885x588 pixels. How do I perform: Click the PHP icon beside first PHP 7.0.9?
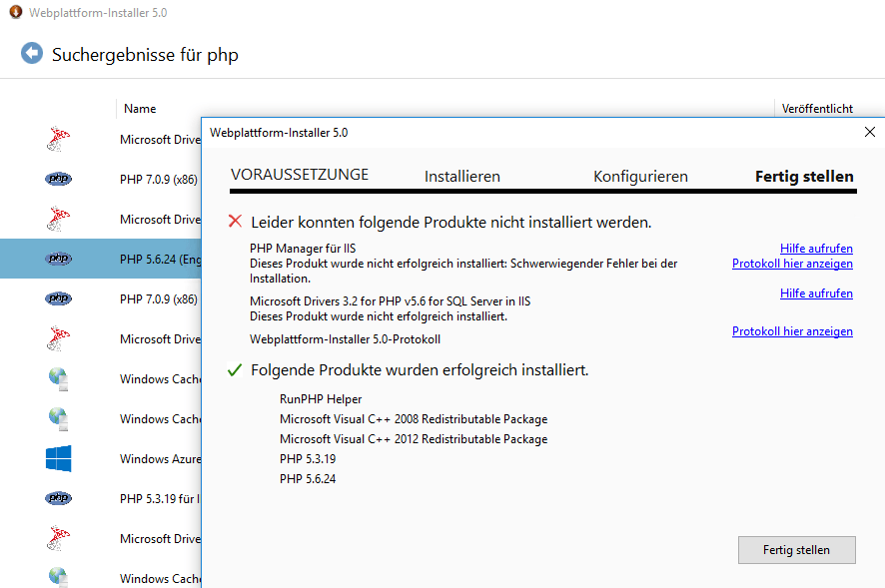58,179
